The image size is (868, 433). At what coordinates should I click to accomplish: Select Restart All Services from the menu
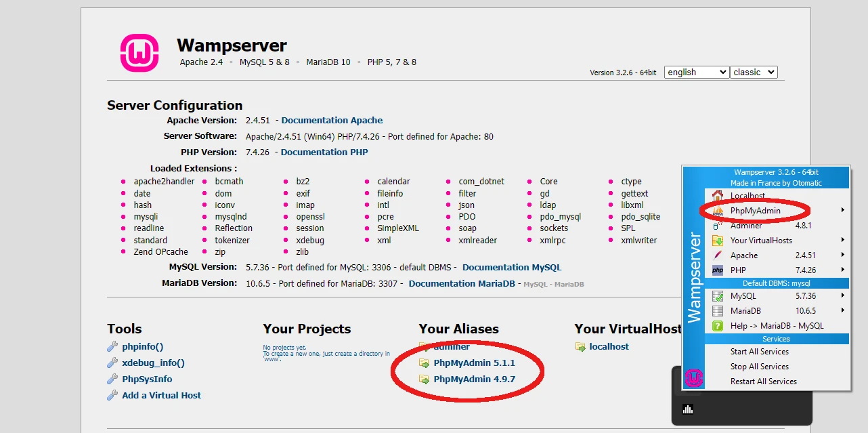(x=763, y=382)
